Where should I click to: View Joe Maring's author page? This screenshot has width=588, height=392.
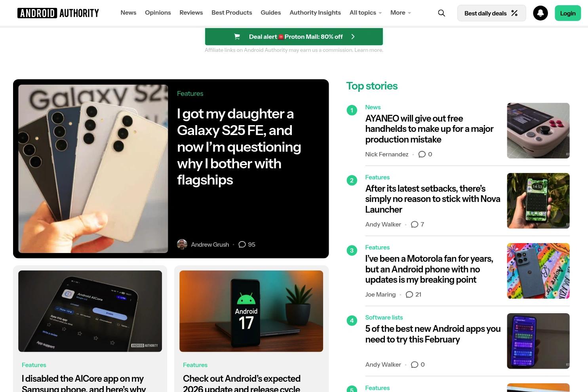point(381,295)
